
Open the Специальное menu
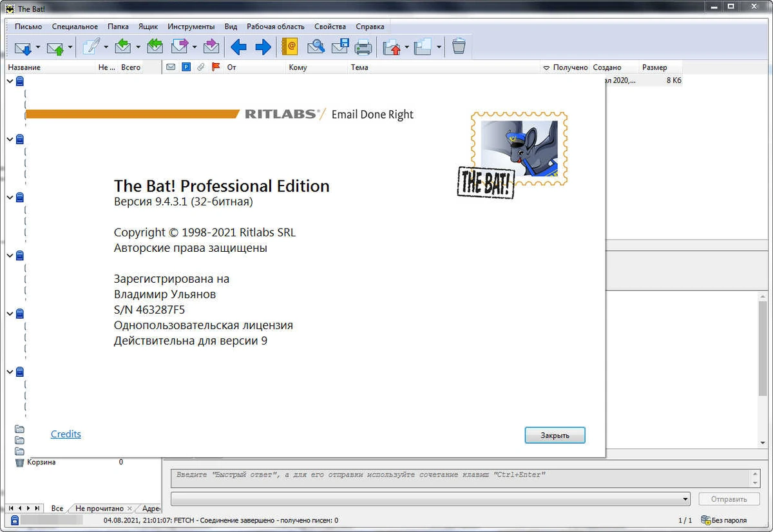pyautogui.click(x=75, y=27)
